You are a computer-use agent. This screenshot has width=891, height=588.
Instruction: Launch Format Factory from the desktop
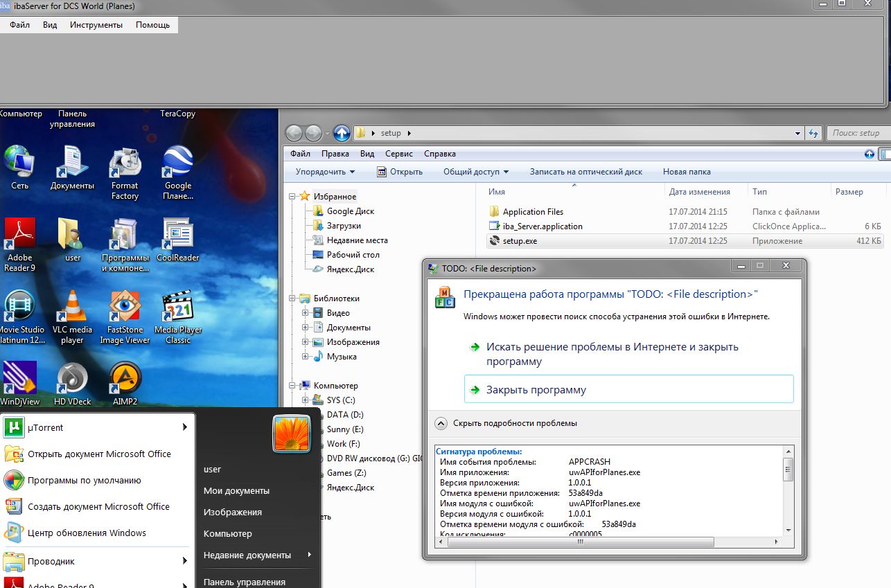125,172
